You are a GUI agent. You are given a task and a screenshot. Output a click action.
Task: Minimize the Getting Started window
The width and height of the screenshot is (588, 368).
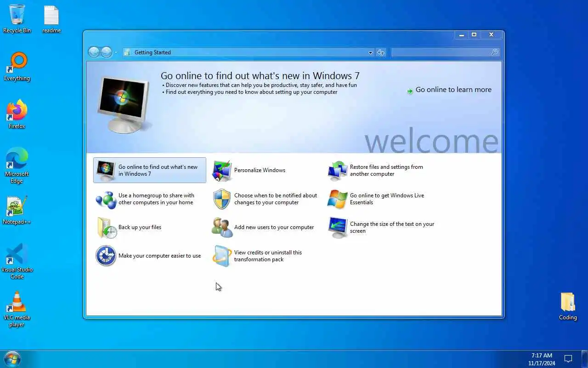pyautogui.click(x=462, y=34)
